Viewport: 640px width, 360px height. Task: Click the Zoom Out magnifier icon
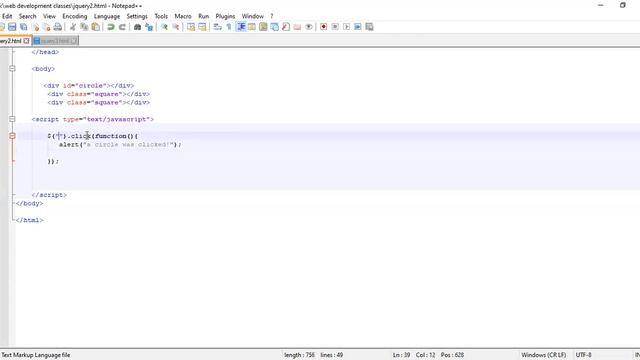pyautogui.click(x=176, y=27)
